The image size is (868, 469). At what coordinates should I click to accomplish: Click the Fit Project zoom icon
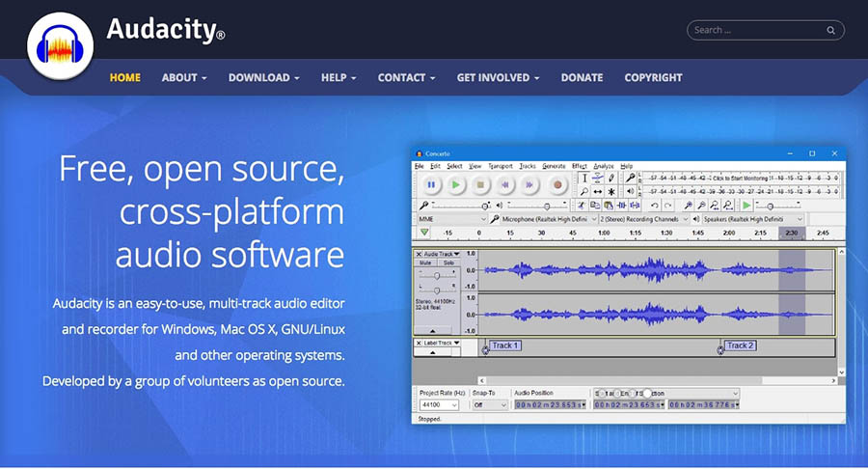click(x=728, y=206)
